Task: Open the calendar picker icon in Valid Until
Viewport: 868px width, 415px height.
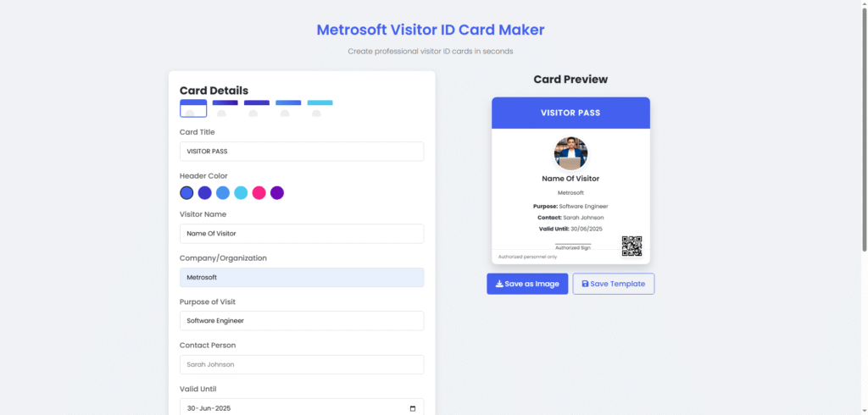Action: click(413, 408)
